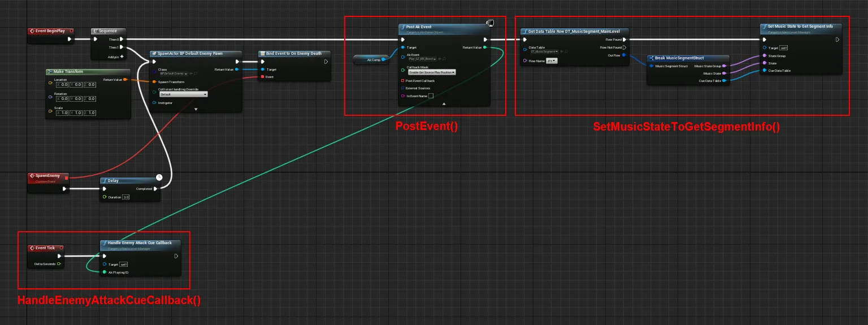Click Break MusicSegmentStruct's Cue Data Table output pin

(724, 81)
